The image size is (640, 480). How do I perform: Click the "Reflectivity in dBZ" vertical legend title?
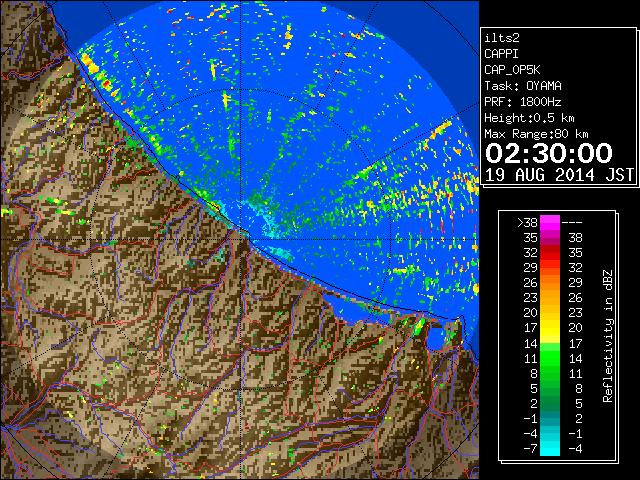point(608,336)
